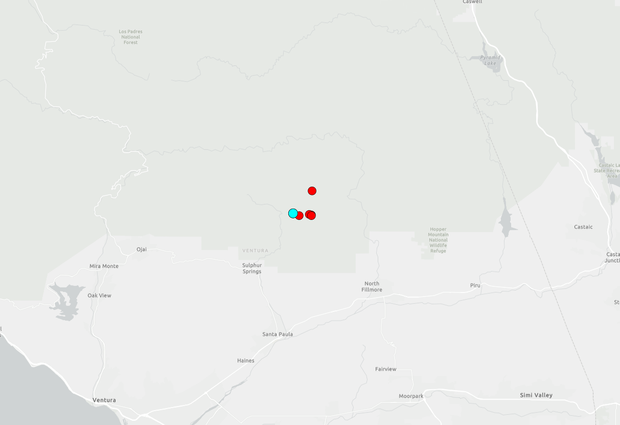Image resolution: width=620 pixels, height=425 pixels.
Task: Click the Mira Monte label
Action: pyautogui.click(x=104, y=266)
